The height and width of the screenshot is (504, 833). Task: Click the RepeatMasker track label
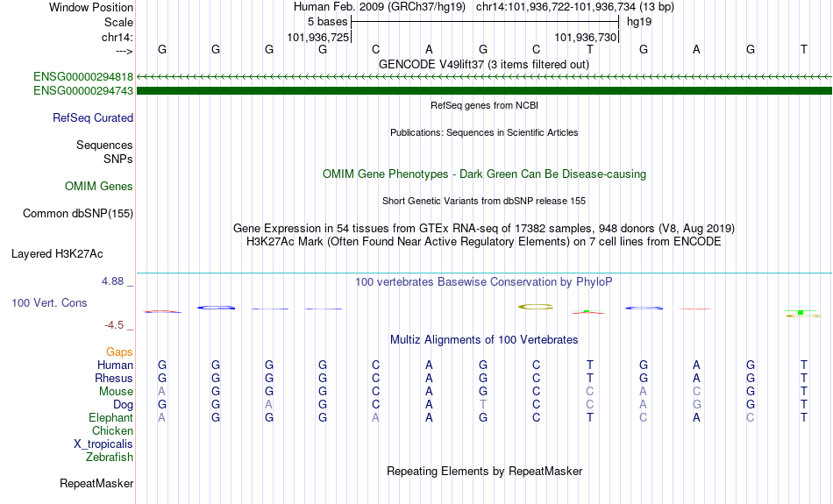click(x=96, y=483)
